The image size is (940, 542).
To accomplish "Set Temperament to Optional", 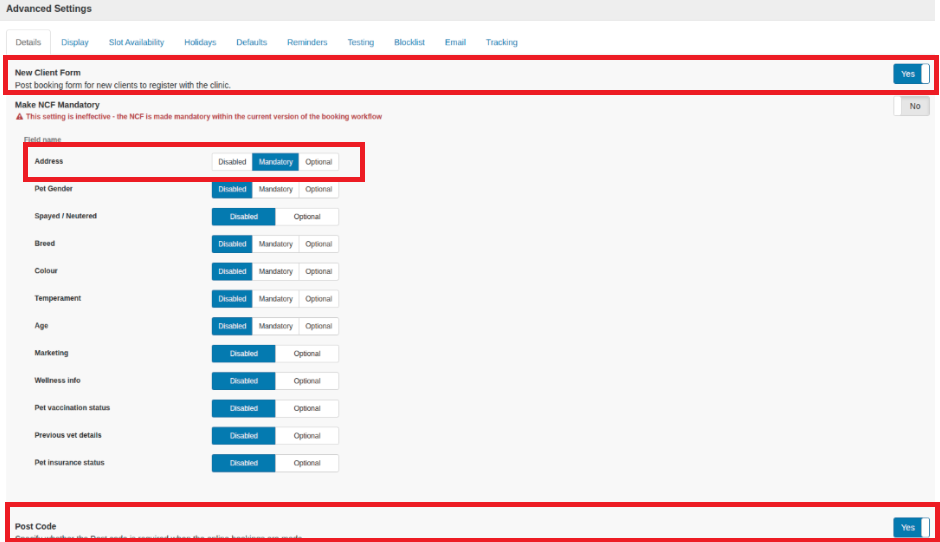I will point(318,299).
